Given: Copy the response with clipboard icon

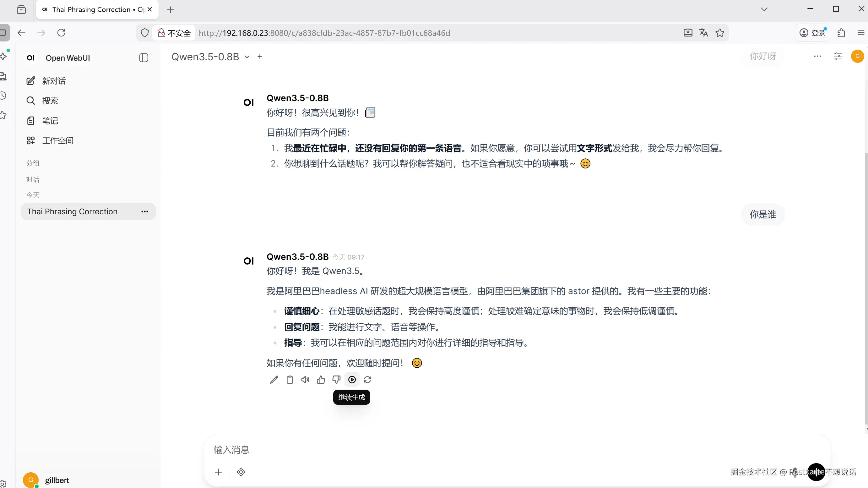Looking at the screenshot, I should click(290, 380).
